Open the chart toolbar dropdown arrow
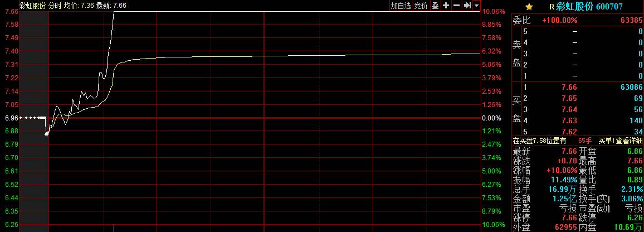Image resolution: width=644 pixels, height=232 pixels. click(x=476, y=6)
